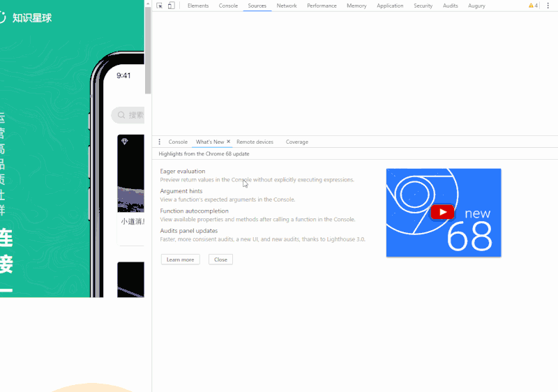Switch to the drawer Console tab
This screenshot has height=392, width=558.
pos(178,142)
